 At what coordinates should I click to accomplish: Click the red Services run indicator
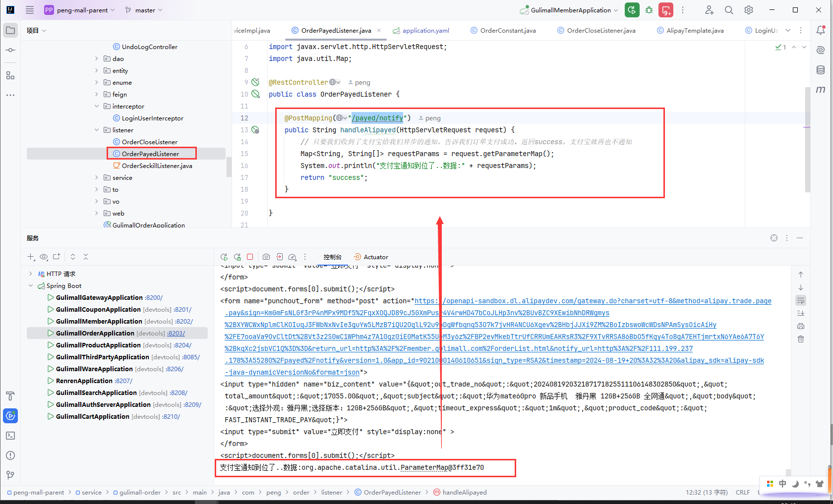click(x=666, y=10)
